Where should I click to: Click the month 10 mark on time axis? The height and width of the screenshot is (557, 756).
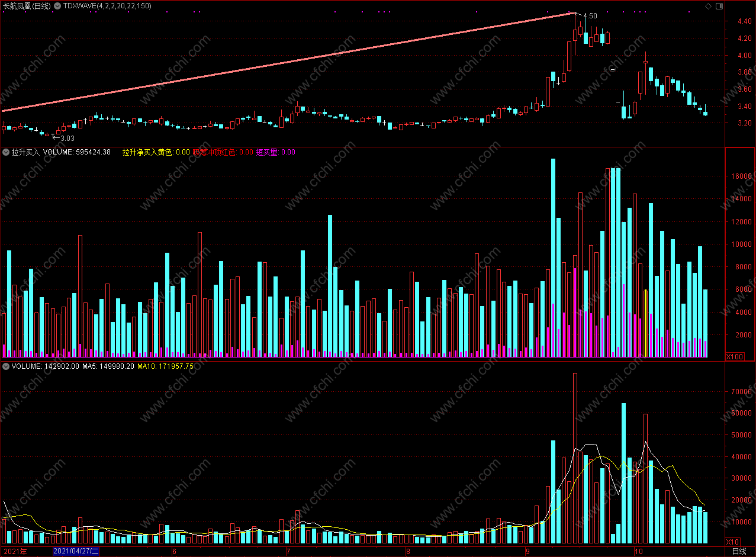pos(639,552)
